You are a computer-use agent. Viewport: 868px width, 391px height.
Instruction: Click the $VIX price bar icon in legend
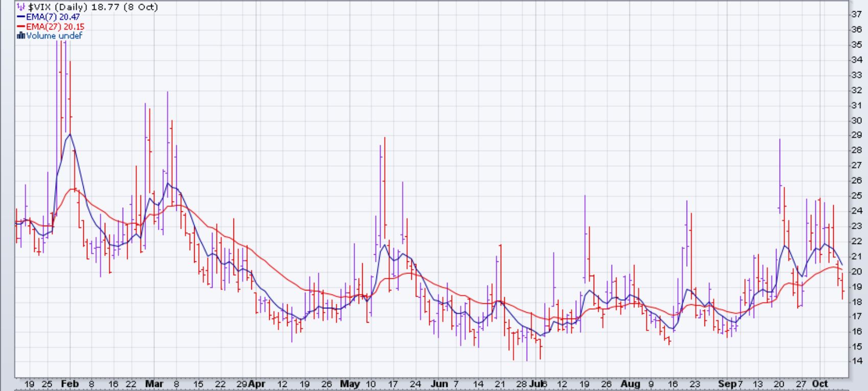click(x=21, y=7)
